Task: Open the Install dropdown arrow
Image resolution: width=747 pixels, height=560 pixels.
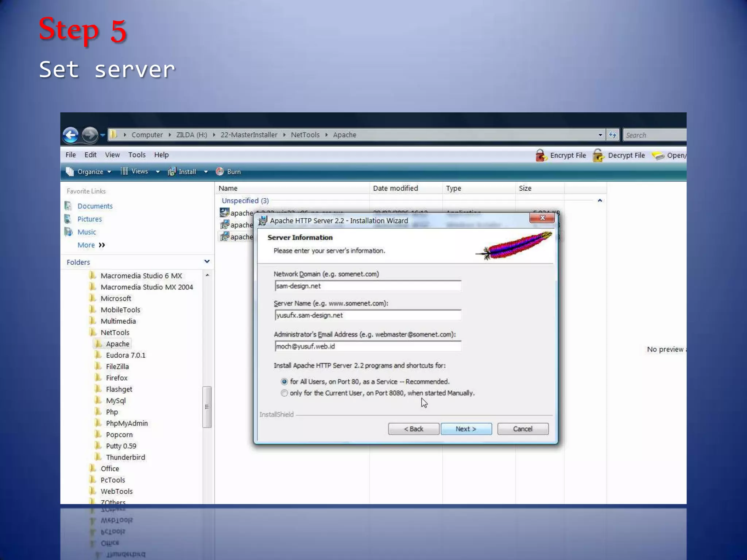Action: tap(206, 172)
